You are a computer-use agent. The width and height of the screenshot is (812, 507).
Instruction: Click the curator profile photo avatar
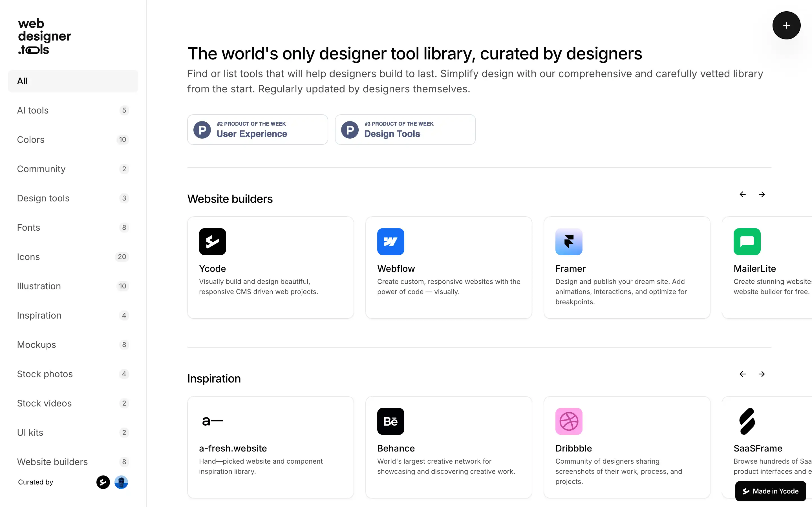121,482
